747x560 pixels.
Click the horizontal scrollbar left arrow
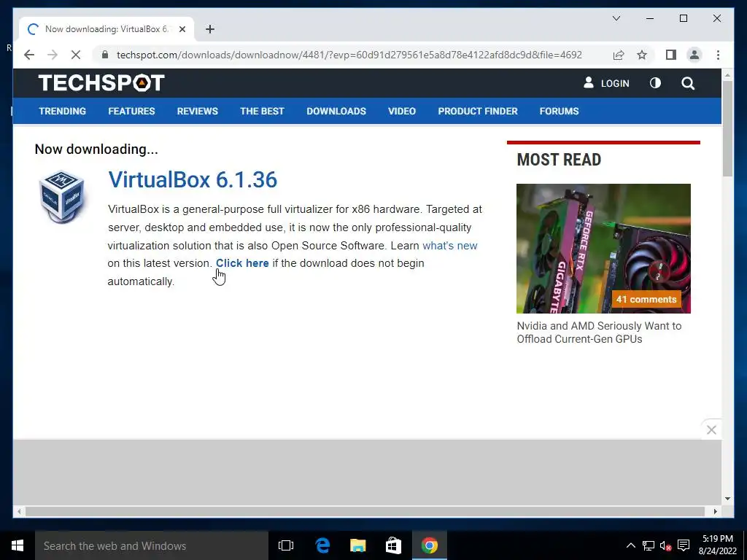(18, 511)
